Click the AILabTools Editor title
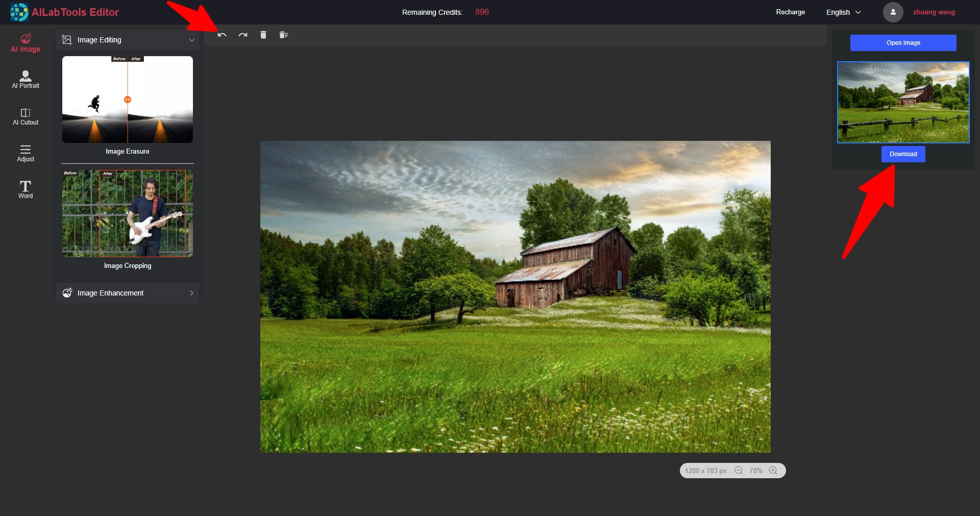The image size is (980, 516). [x=75, y=12]
